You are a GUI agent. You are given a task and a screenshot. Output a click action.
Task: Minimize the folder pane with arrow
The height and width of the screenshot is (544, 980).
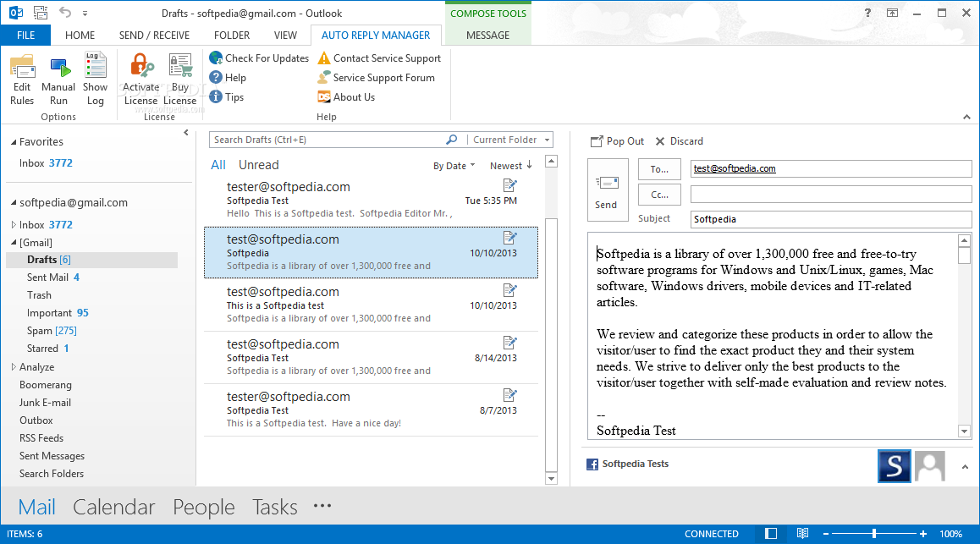[185, 133]
